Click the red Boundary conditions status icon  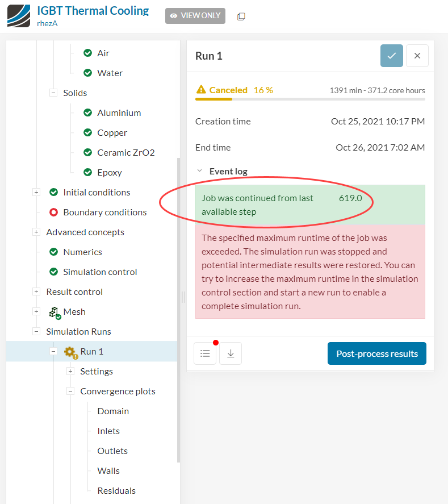pyautogui.click(x=54, y=213)
